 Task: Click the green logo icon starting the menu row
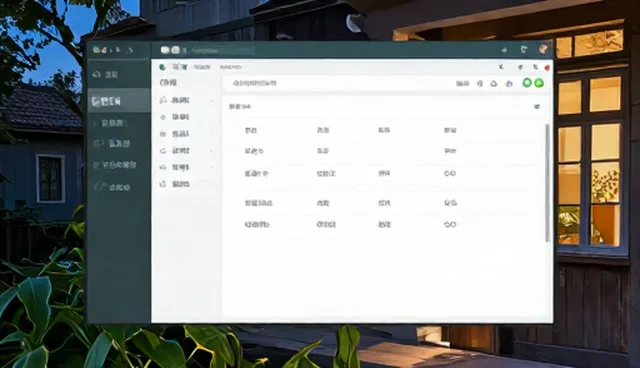tap(162, 67)
